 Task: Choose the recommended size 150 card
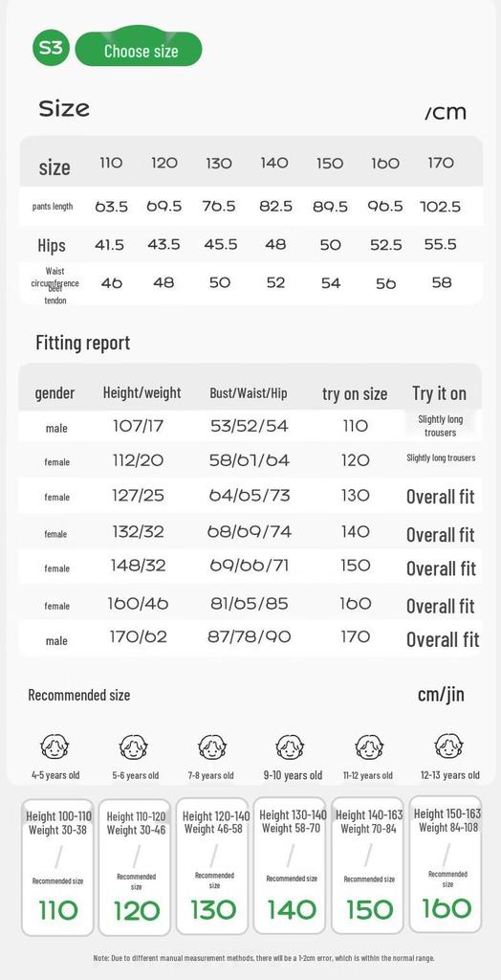point(368,865)
